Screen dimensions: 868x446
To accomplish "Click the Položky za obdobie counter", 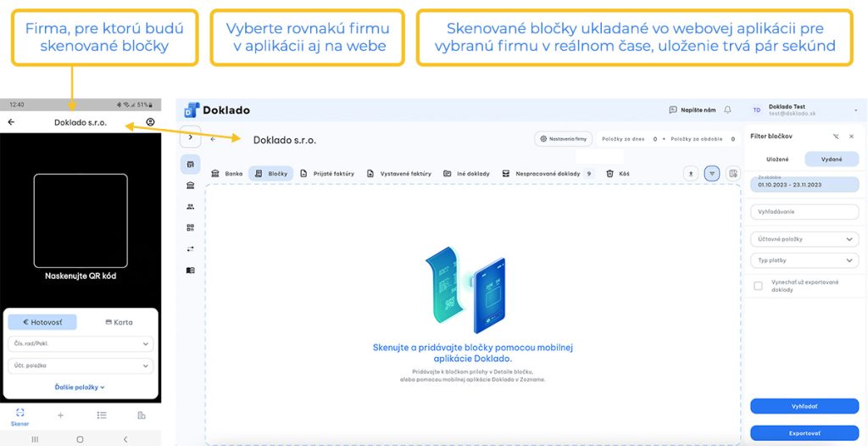I will [703, 139].
